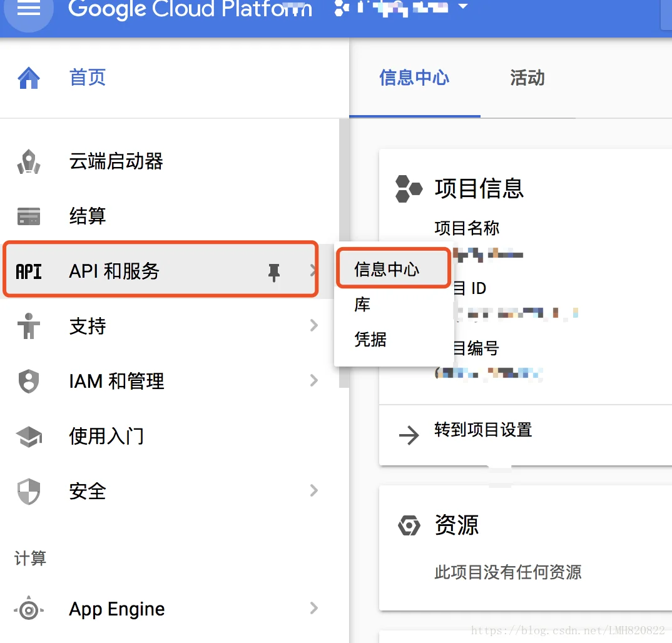Open IAM 和管理 in the sidebar
This screenshot has height=643, width=672.
tap(116, 381)
